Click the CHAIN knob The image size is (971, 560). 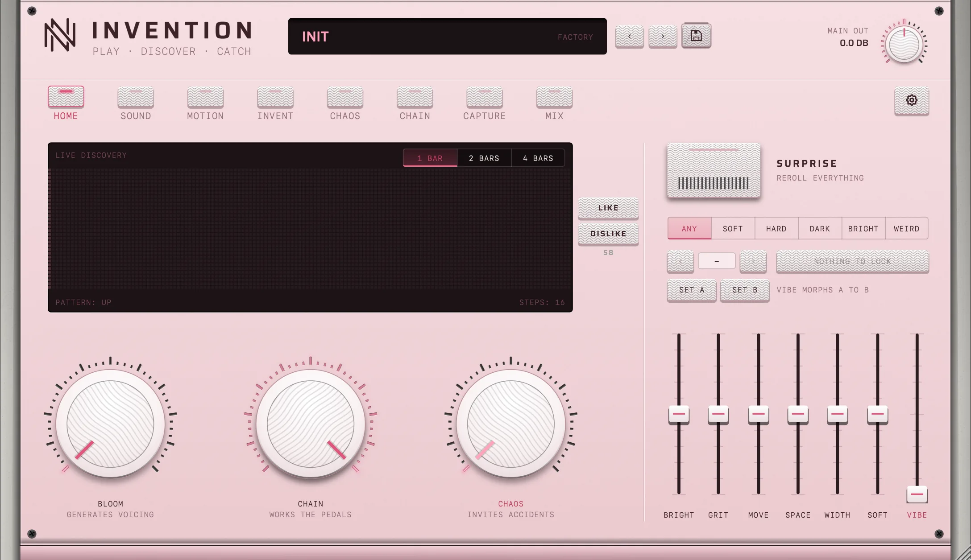click(x=311, y=424)
